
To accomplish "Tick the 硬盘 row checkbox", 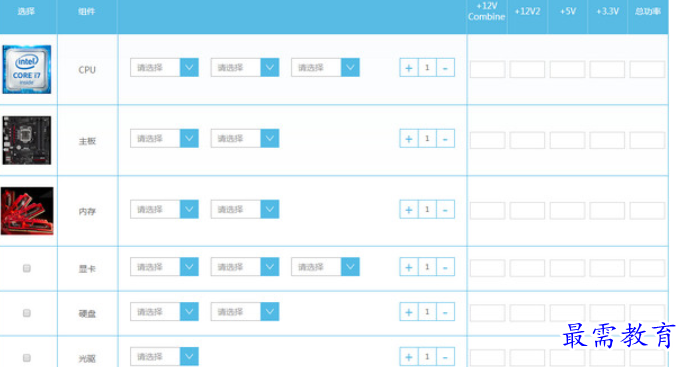I will click(x=27, y=313).
